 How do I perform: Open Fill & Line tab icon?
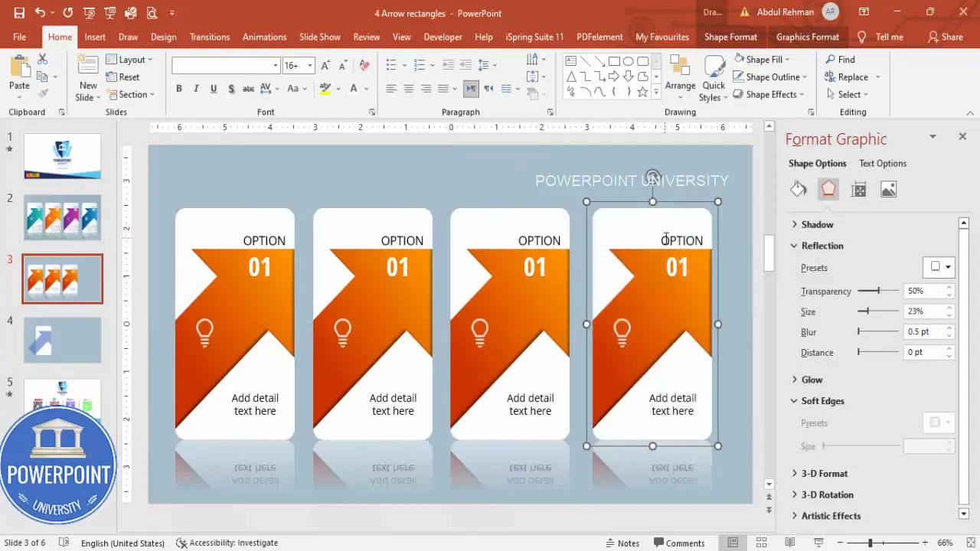click(799, 189)
